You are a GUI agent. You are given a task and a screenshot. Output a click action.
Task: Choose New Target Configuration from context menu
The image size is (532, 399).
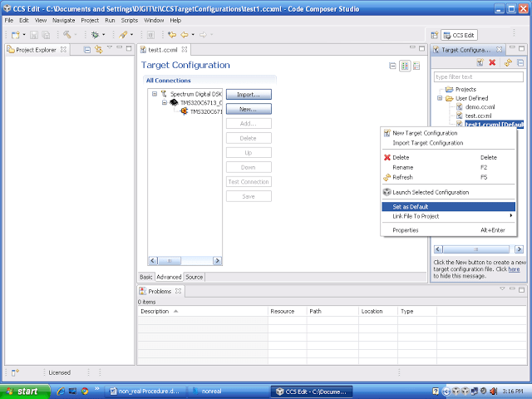click(x=448, y=133)
